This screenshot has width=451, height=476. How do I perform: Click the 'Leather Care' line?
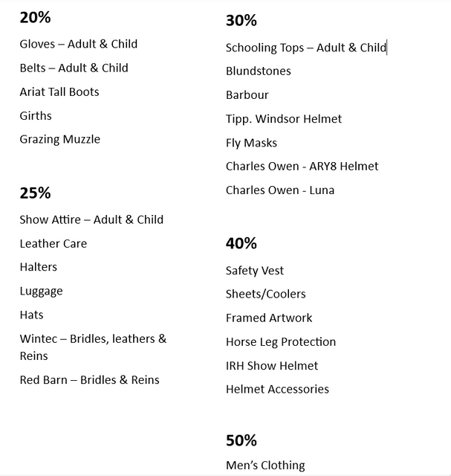53,243
